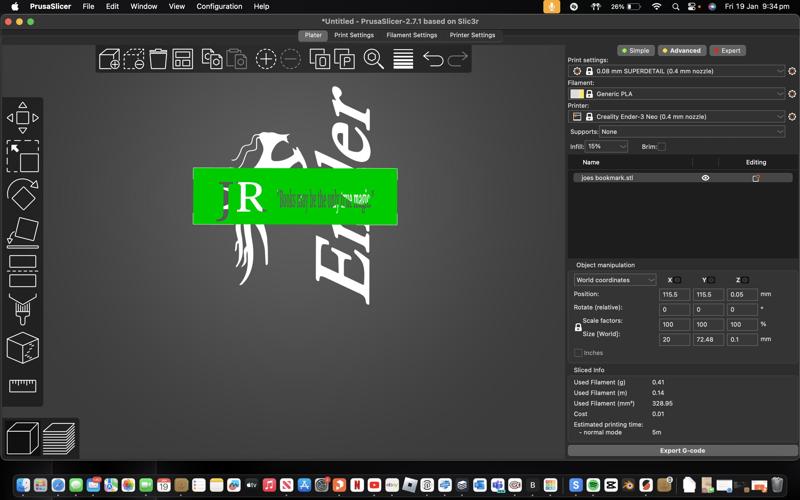The width and height of the screenshot is (800, 500).
Task: Toggle the Inches checkbox
Action: click(578, 353)
